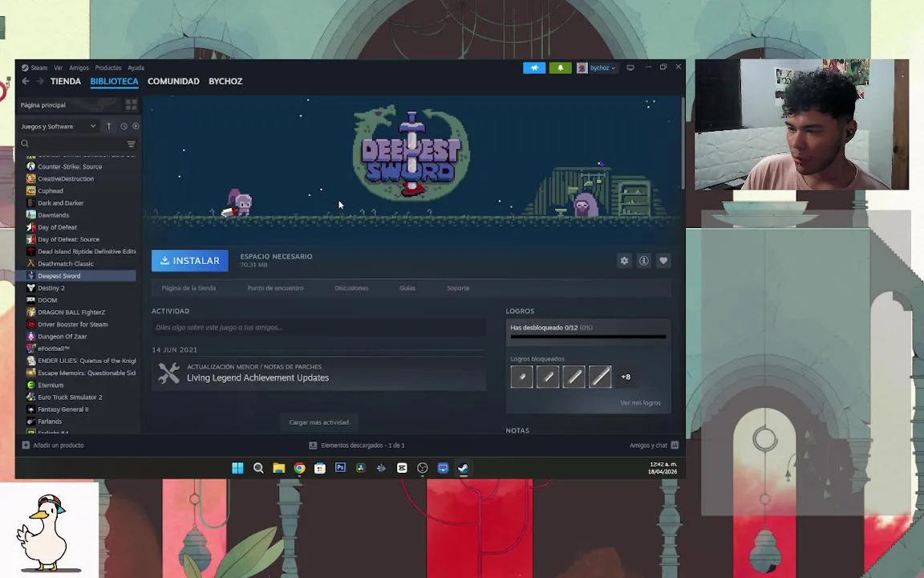Screen dimensions: 924x578
Task: Open announcements megaphone button
Action: click(534, 67)
